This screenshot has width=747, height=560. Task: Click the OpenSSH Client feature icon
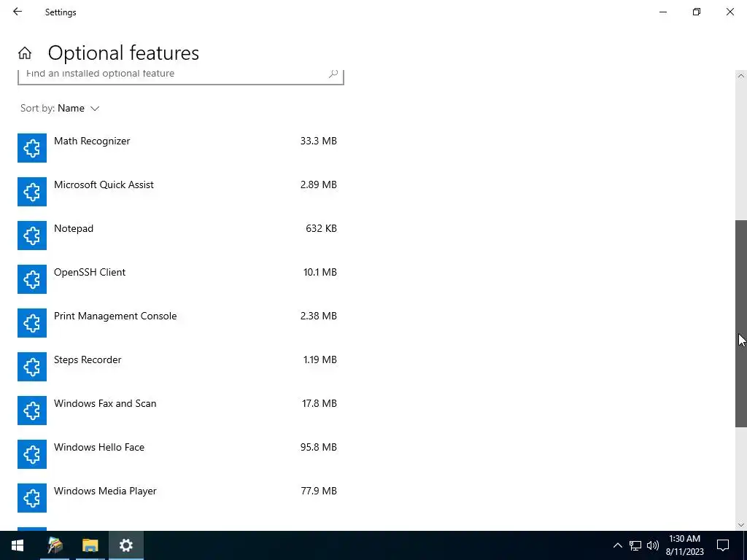coord(32,279)
